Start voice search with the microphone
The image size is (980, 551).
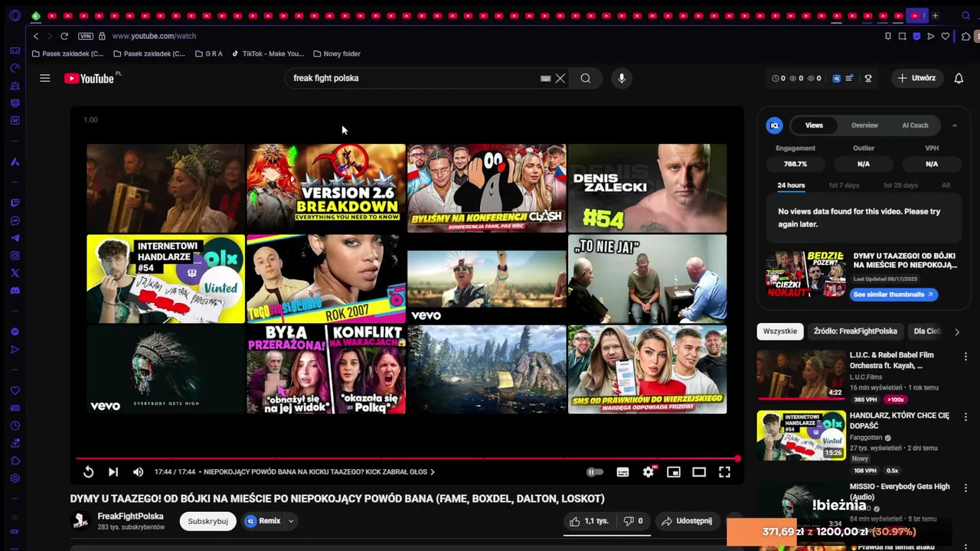tap(622, 78)
